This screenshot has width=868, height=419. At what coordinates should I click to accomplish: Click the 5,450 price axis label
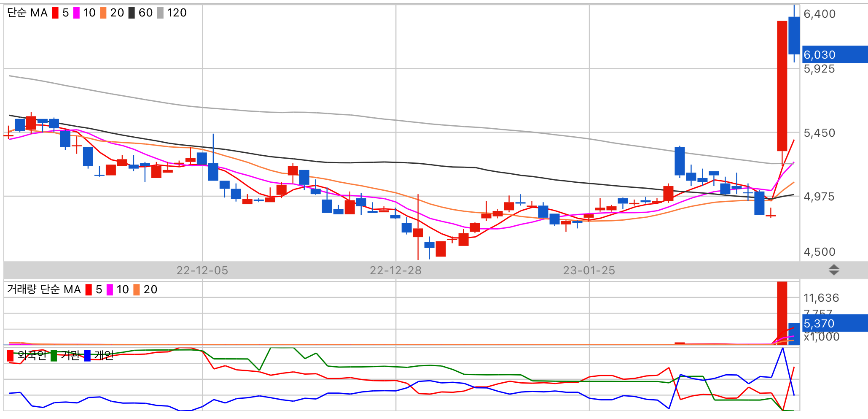(x=820, y=133)
